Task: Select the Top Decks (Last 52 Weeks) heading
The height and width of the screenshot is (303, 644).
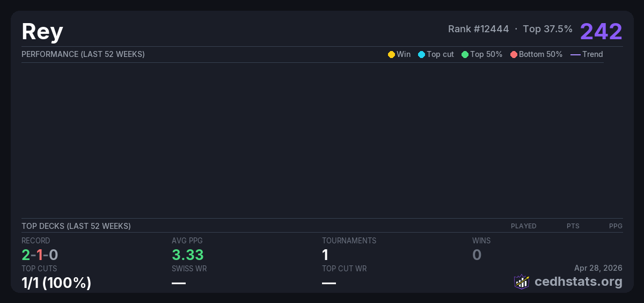Action: 76,226
